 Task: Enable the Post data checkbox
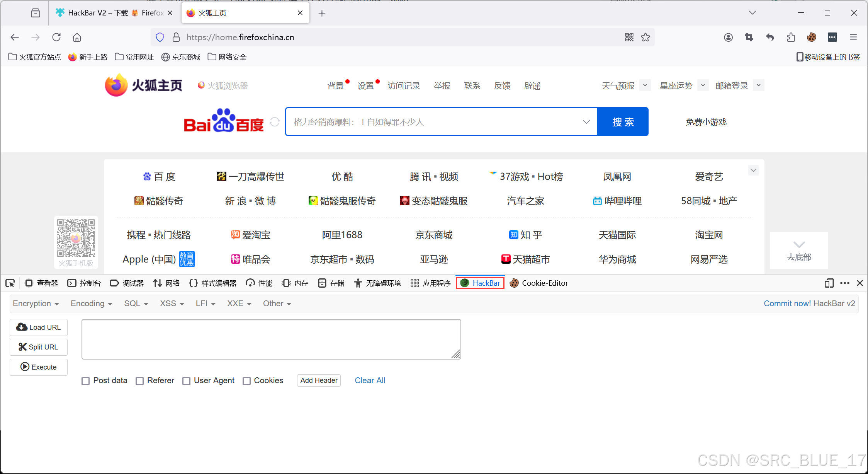tap(86, 381)
